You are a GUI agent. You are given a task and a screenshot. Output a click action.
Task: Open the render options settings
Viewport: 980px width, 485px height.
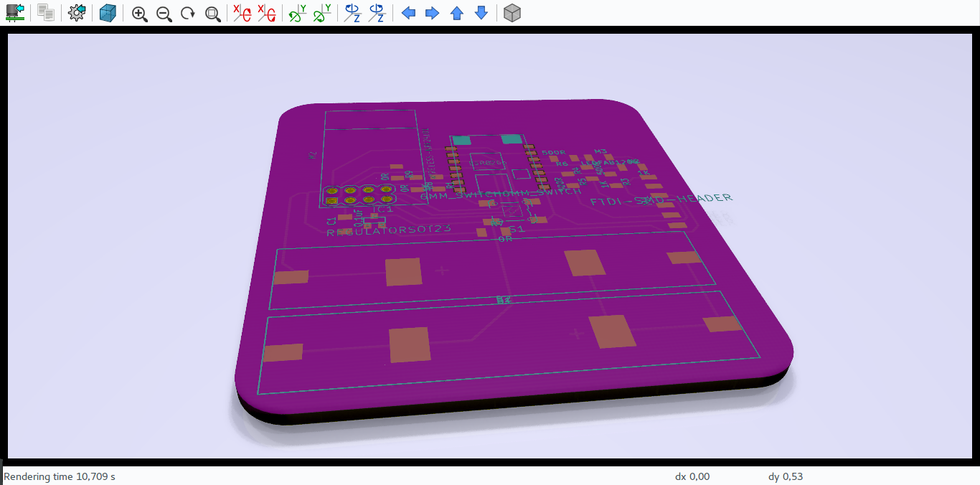coord(75,12)
